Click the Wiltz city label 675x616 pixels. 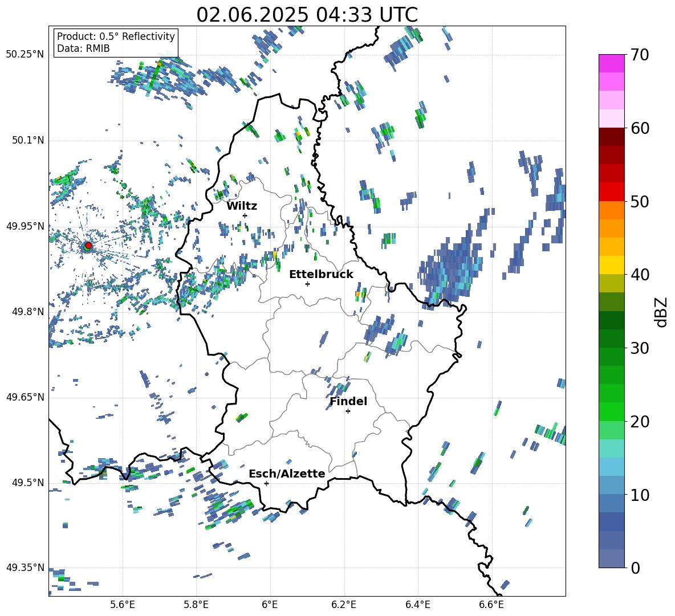(242, 206)
